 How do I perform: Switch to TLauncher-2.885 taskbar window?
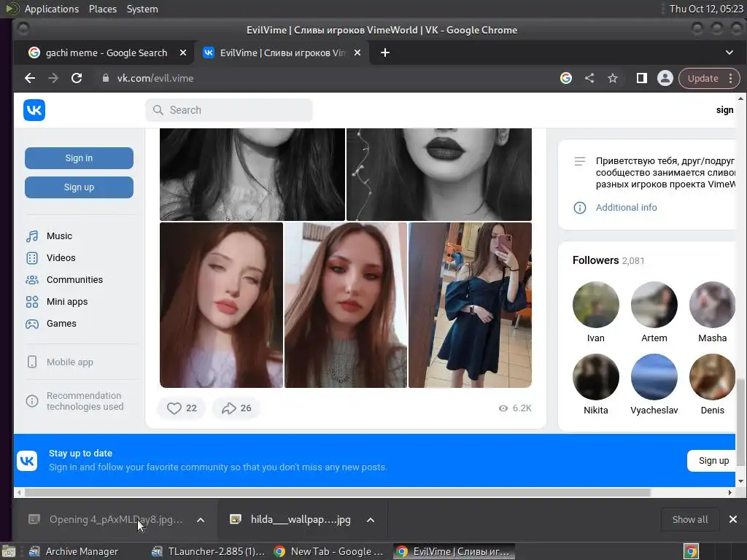[x=208, y=551]
